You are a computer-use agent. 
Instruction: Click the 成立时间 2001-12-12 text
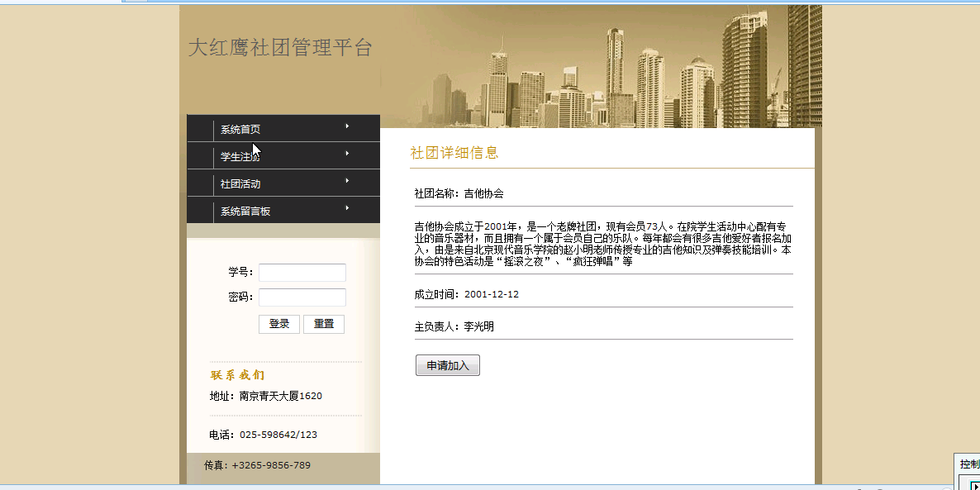coord(466,294)
